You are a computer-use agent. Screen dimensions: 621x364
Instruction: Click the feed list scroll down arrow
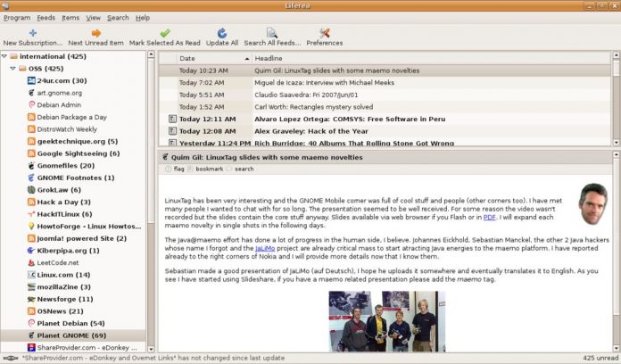click(151, 349)
